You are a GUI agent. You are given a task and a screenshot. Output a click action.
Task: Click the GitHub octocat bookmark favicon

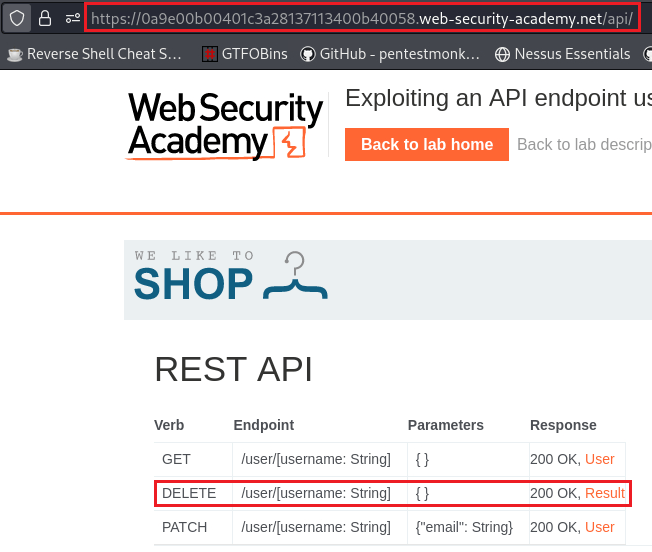(308, 54)
